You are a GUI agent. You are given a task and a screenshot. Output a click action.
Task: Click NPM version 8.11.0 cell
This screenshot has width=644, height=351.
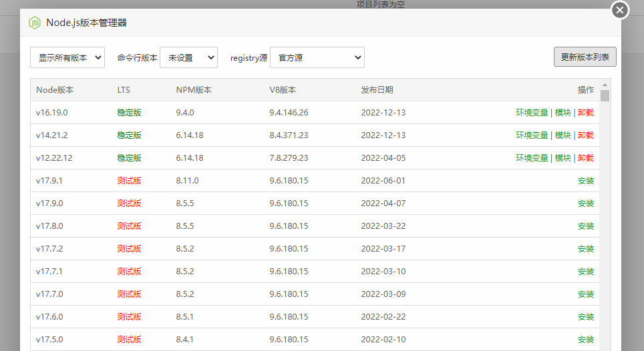187,180
